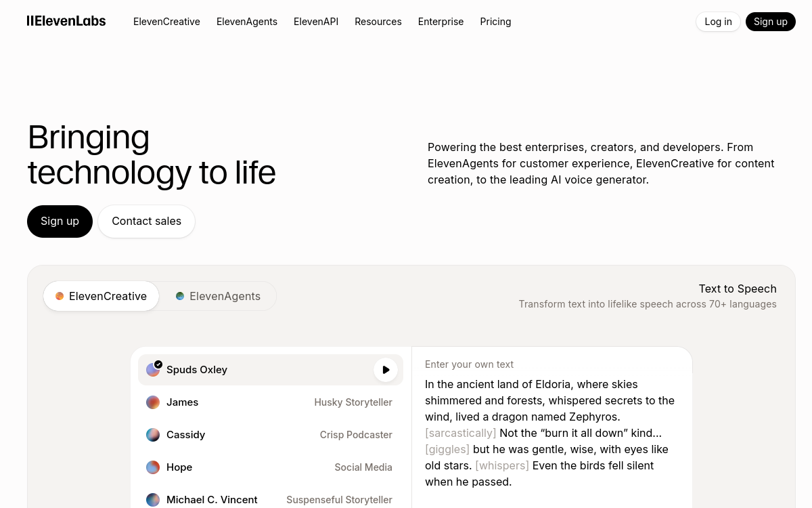Click the gradient dot on the ElevenCreative tab
The image size is (812, 508).
[60, 296]
